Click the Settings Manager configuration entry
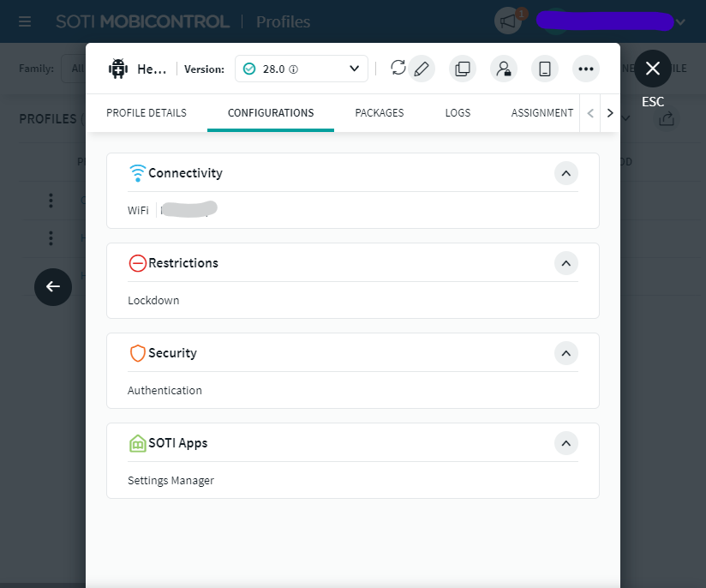The height and width of the screenshot is (588, 706). pos(171,481)
